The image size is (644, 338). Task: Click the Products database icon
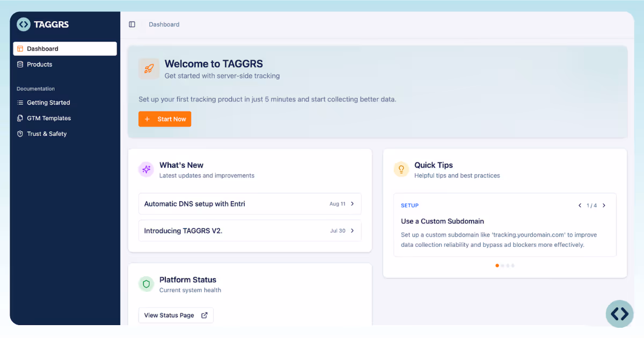point(20,64)
